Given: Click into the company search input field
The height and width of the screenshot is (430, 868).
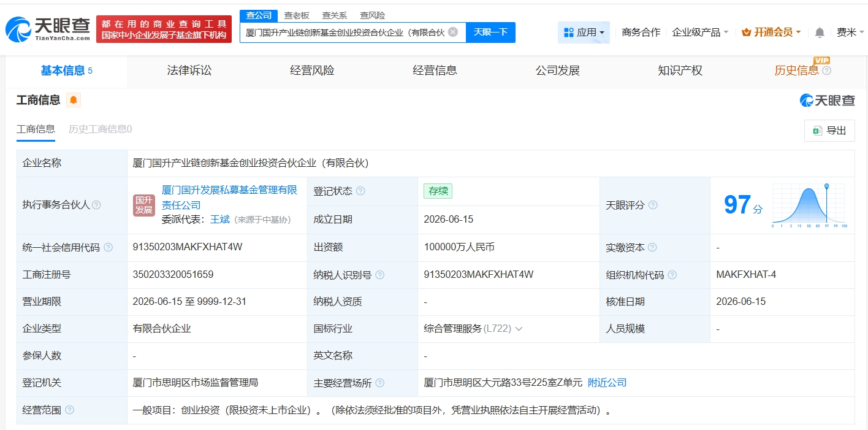Looking at the screenshot, I should [345, 33].
